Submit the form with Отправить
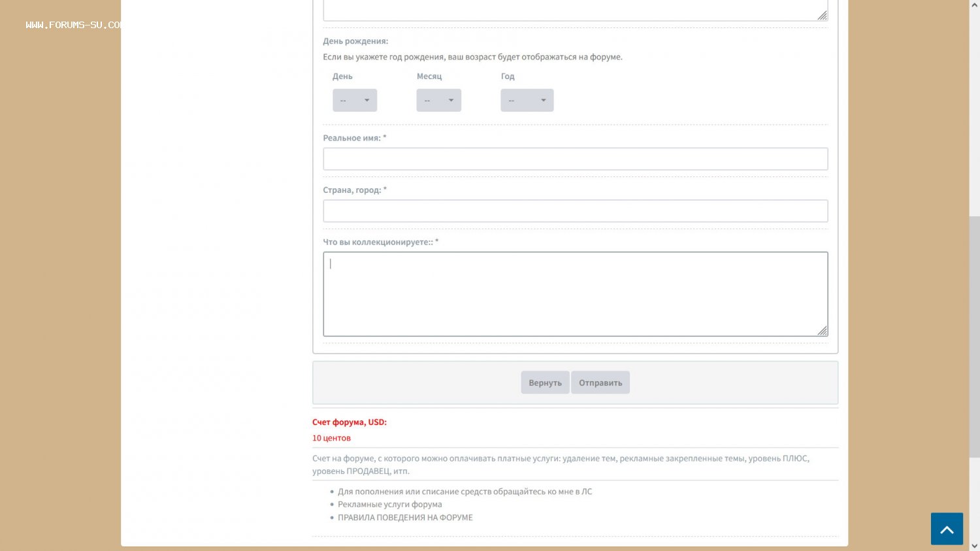Image resolution: width=980 pixels, height=551 pixels. click(x=600, y=383)
